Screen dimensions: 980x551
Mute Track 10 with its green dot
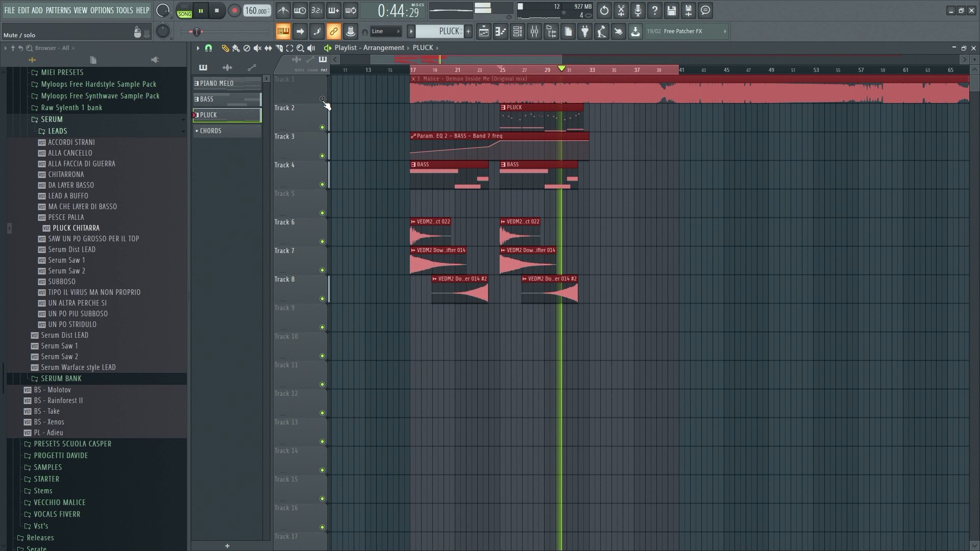(x=322, y=356)
